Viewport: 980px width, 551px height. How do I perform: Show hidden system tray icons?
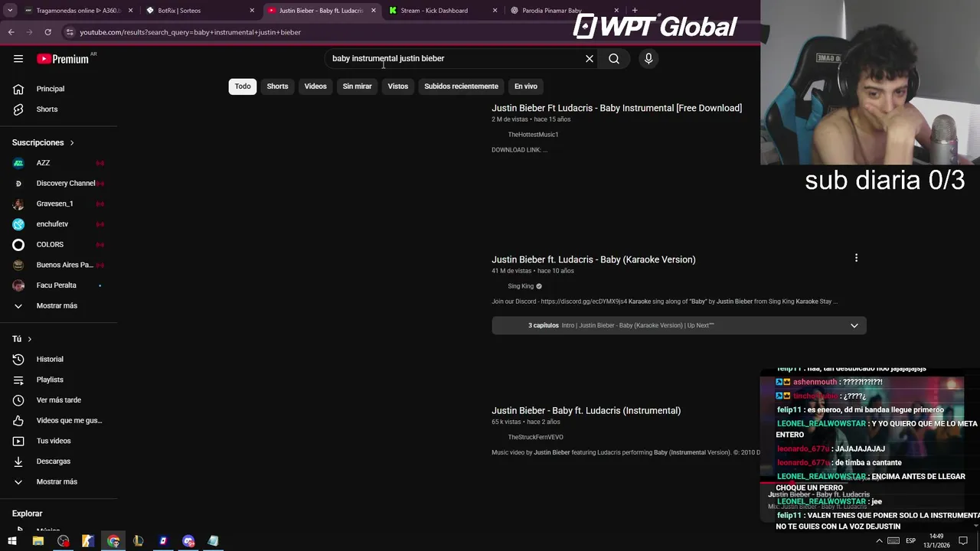point(879,541)
